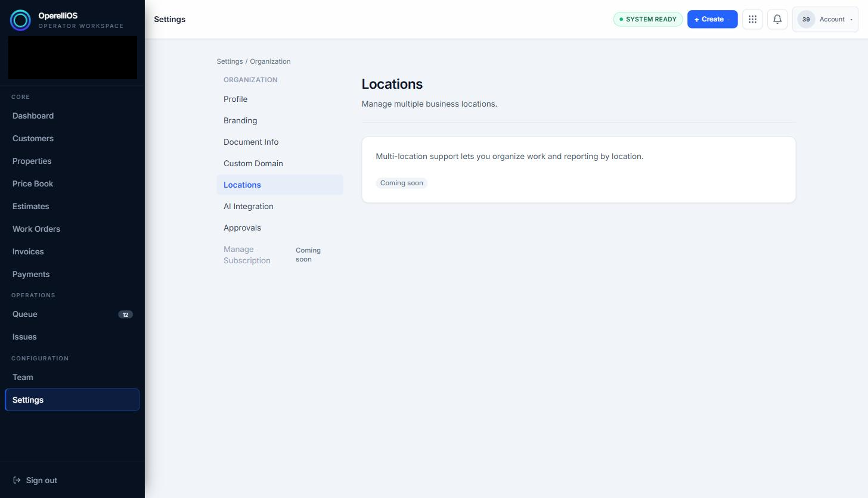Open the AI Integration tab
The width and height of the screenshot is (868, 498).
point(280,206)
